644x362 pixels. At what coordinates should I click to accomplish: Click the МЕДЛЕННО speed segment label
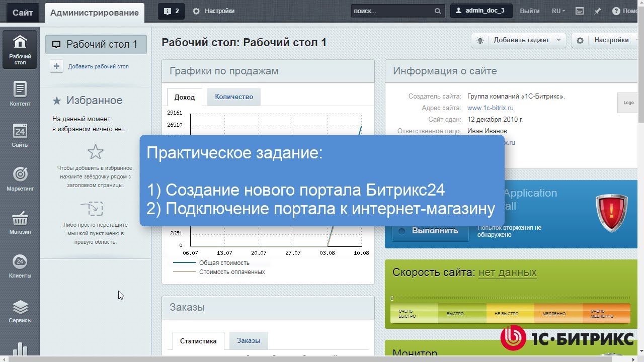(x=554, y=314)
